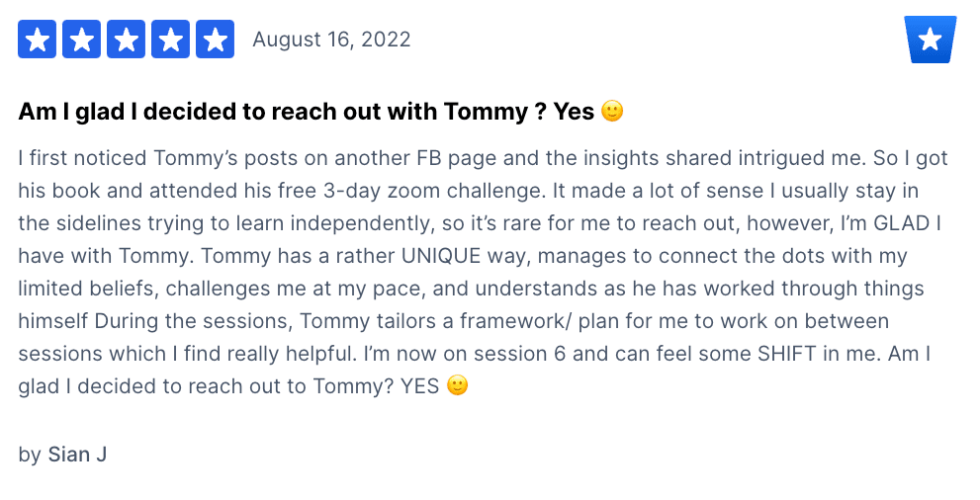The width and height of the screenshot is (980, 500).
Task: Open the review title about Tommy
Action: 320,112
